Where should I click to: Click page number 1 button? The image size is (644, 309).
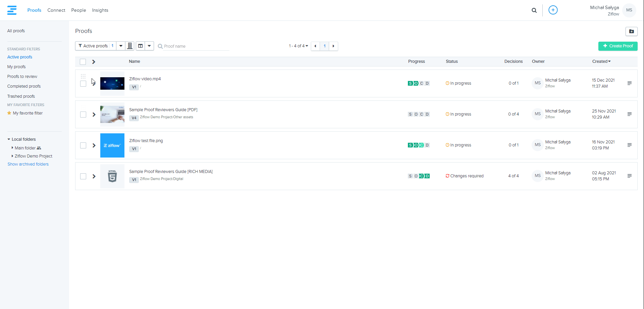coord(325,46)
